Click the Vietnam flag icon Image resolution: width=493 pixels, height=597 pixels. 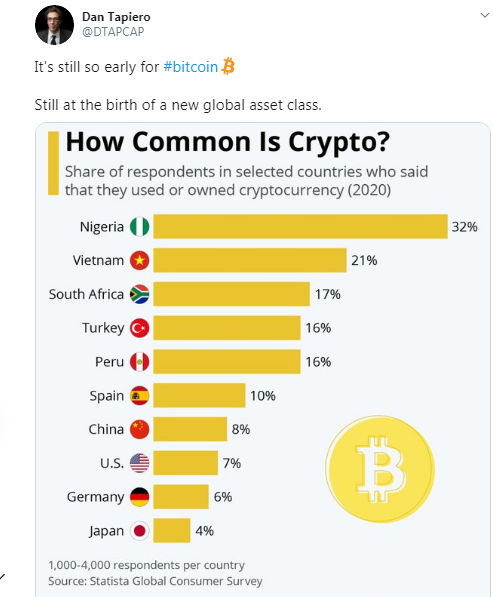pyautogui.click(x=139, y=260)
